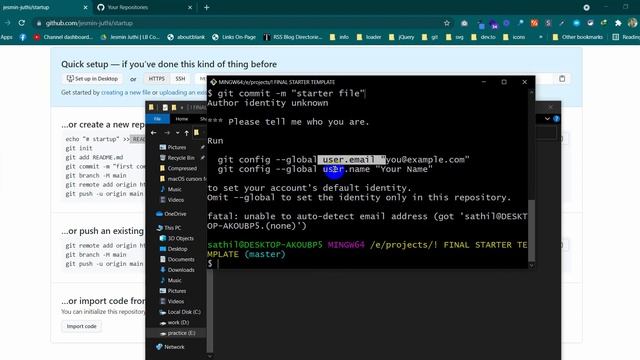Open the git bookmarks folder

[430, 37]
